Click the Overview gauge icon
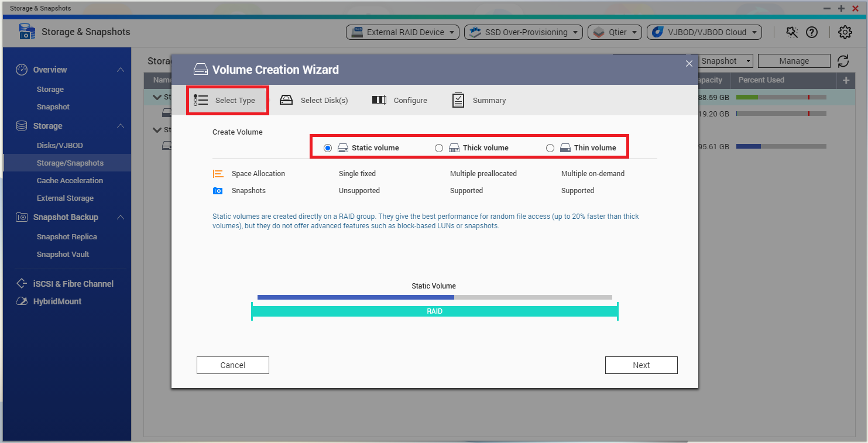Image resolution: width=868 pixels, height=443 pixels. (x=22, y=70)
